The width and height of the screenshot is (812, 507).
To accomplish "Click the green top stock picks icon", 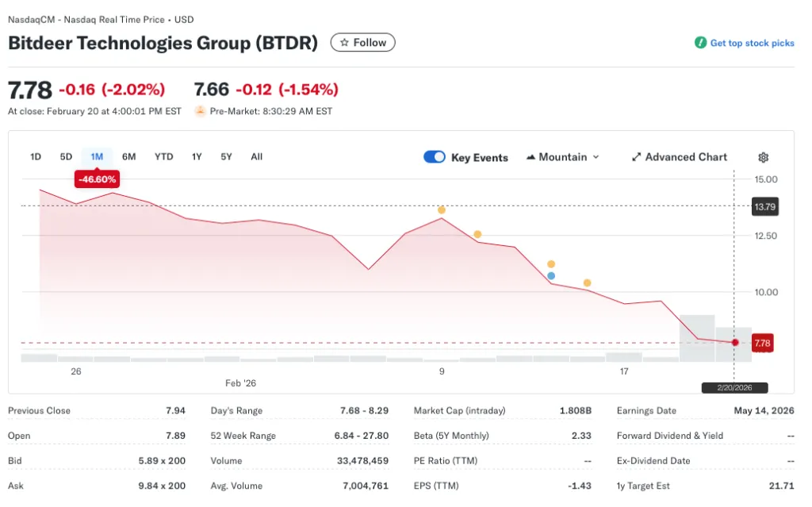I will coord(700,43).
